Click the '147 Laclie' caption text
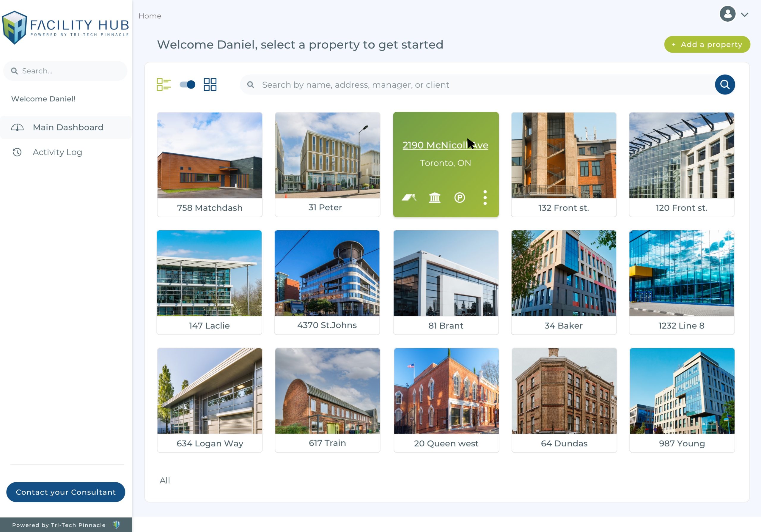 tap(209, 325)
